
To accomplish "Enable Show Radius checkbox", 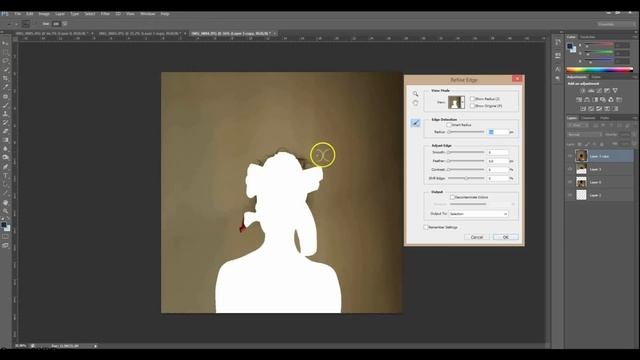I will click(x=472, y=99).
